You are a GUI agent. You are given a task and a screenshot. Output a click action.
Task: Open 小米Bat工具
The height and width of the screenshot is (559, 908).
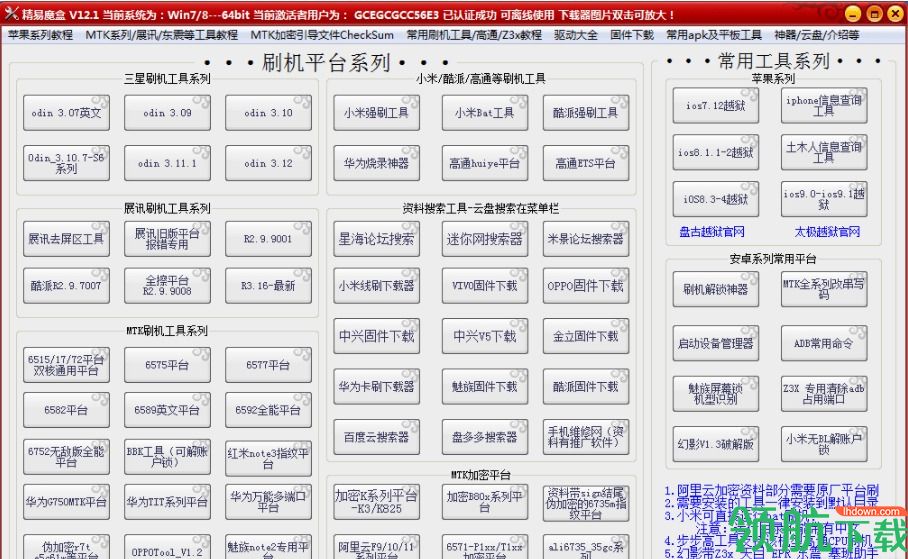tap(485, 112)
